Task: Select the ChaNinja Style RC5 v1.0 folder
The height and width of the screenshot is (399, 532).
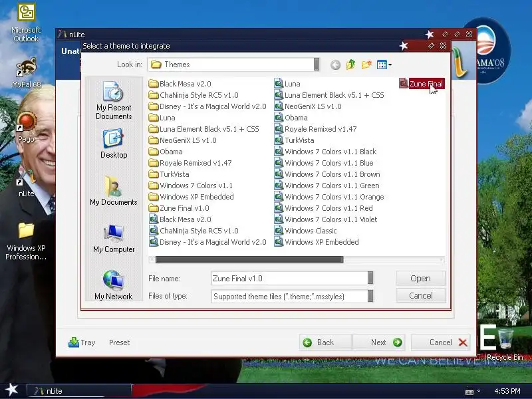Action: tap(194, 95)
